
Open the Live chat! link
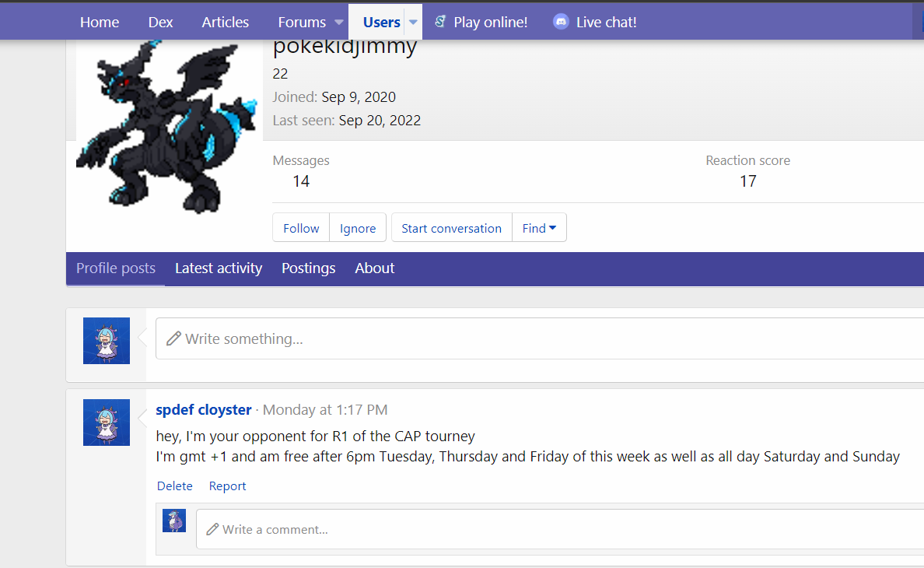pos(606,23)
